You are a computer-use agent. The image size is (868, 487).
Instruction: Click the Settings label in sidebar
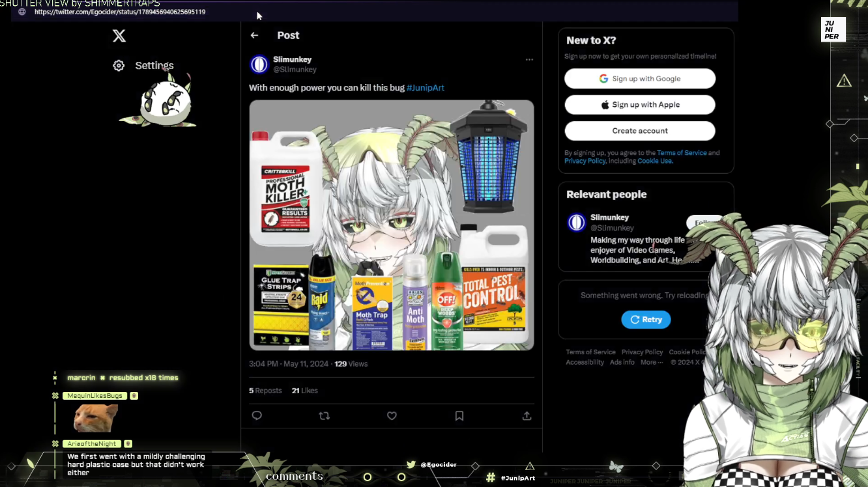[x=154, y=66]
